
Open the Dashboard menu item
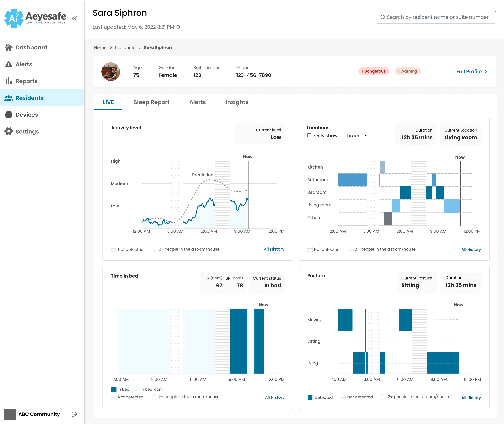coord(42,47)
